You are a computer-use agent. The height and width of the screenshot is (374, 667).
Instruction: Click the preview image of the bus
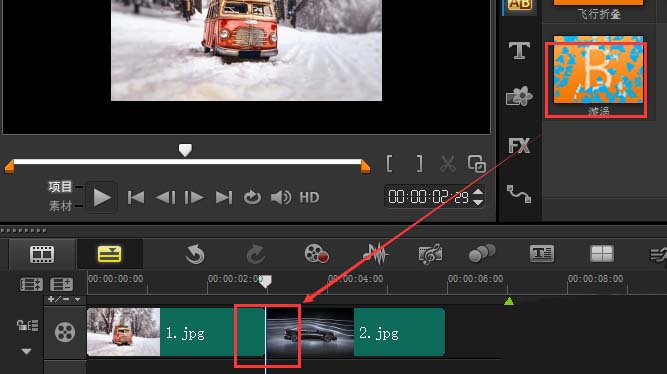tap(246, 50)
